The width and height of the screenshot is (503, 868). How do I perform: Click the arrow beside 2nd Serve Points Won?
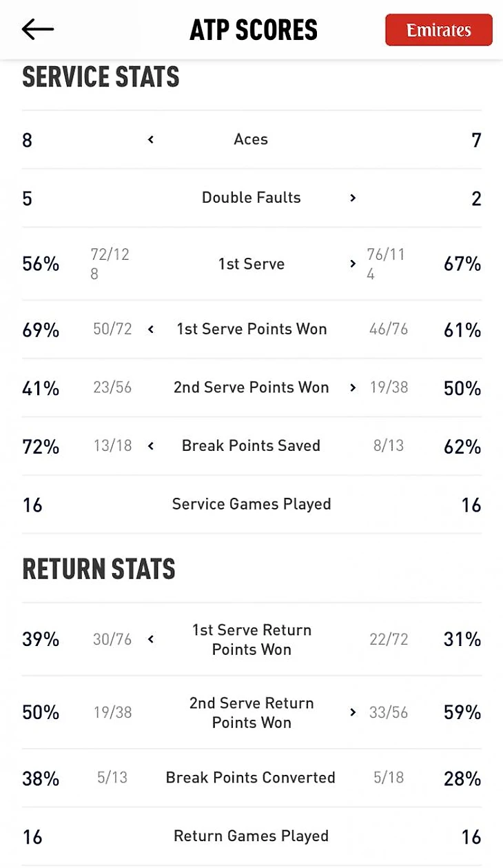353,388
